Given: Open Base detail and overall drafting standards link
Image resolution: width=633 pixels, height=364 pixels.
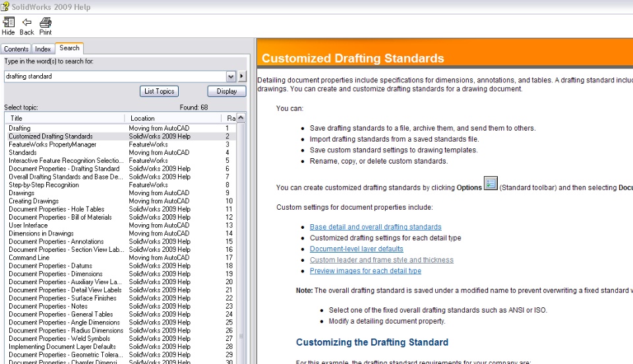Looking at the screenshot, I should point(375,227).
